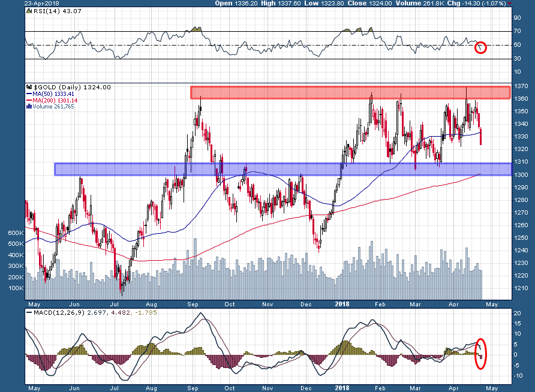This screenshot has height=392, width=535.
Task: Click the MACD signal value 4.482
Action: (x=121, y=312)
